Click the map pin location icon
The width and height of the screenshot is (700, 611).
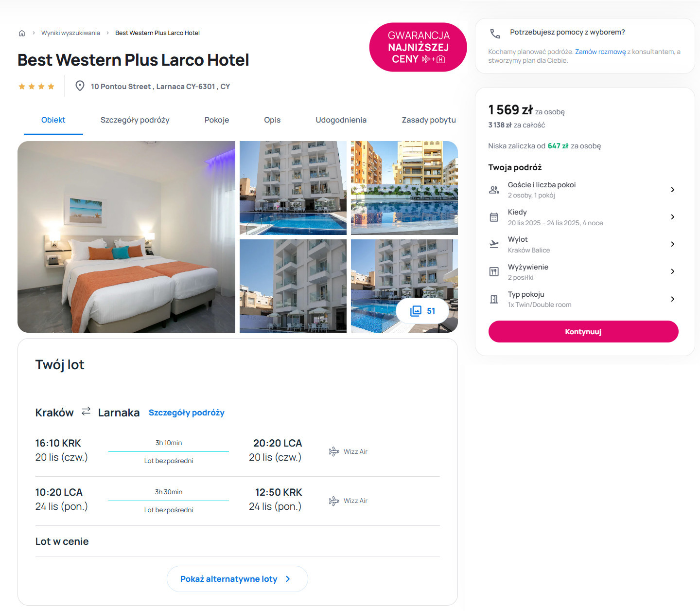pyautogui.click(x=80, y=86)
